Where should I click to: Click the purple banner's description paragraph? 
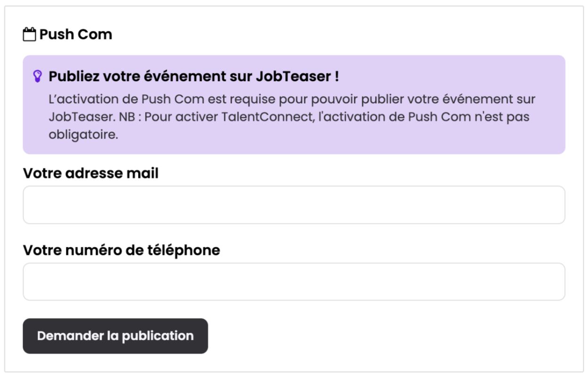(292, 117)
